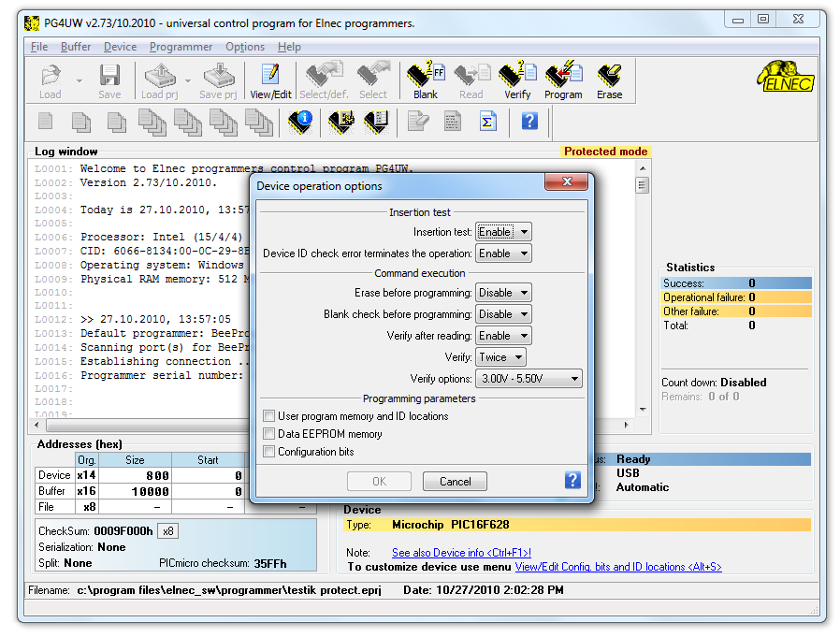Viewport: 840px width, 637px height.
Task: Open the Help menu
Action: [289, 47]
